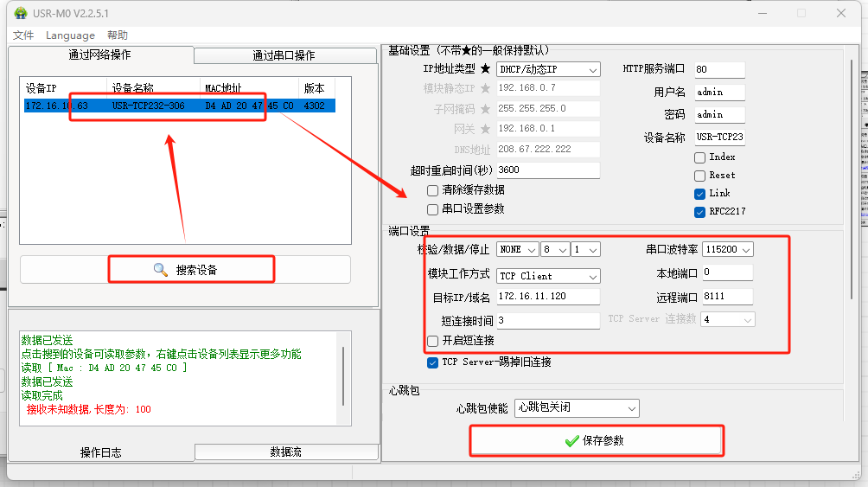
Task: Enable the Reset checkbox
Action: [699, 176]
